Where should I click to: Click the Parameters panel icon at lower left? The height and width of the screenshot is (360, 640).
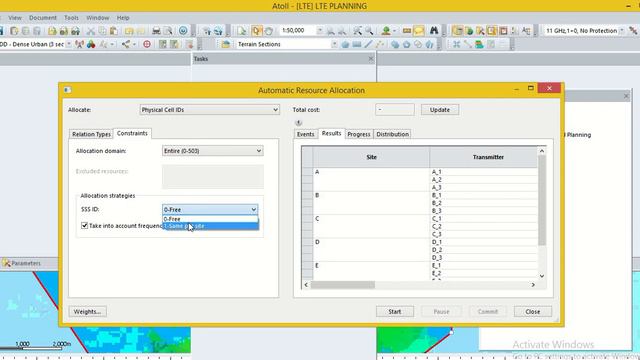pyautogui.click(x=7, y=263)
